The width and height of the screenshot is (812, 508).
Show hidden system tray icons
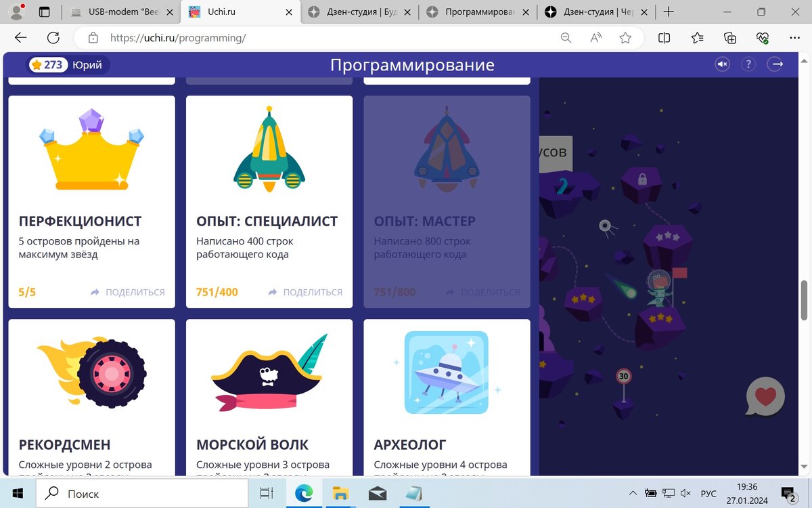click(x=633, y=493)
